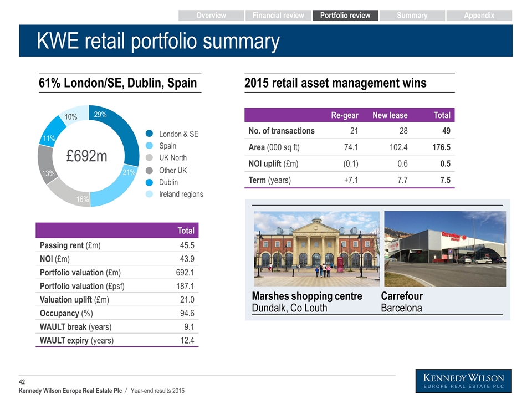The width and height of the screenshot is (532, 399).
Task: Click the valuation per sq ft value 187.1
Action: pyautogui.click(x=185, y=286)
